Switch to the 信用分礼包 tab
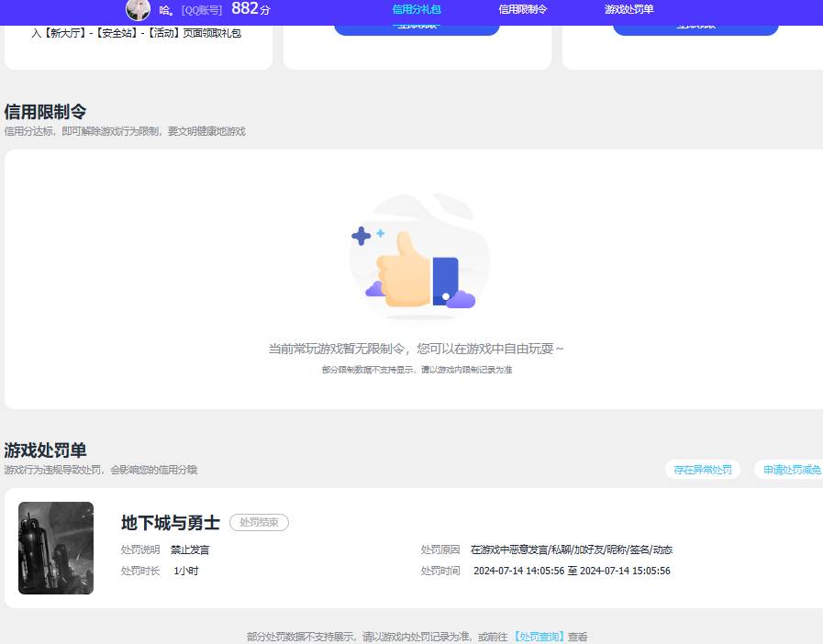Image resolution: width=823 pixels, height=644 pixels. click(x=417, y=9)
